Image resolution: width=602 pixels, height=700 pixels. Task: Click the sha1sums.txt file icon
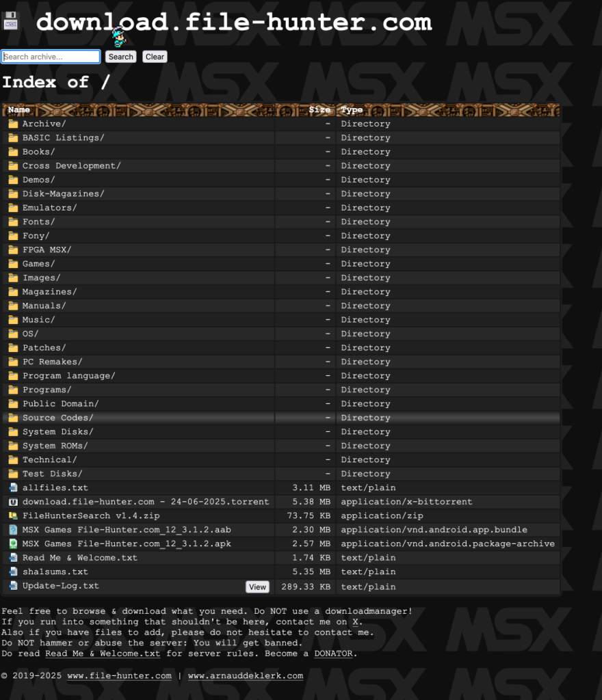point(13,572)
